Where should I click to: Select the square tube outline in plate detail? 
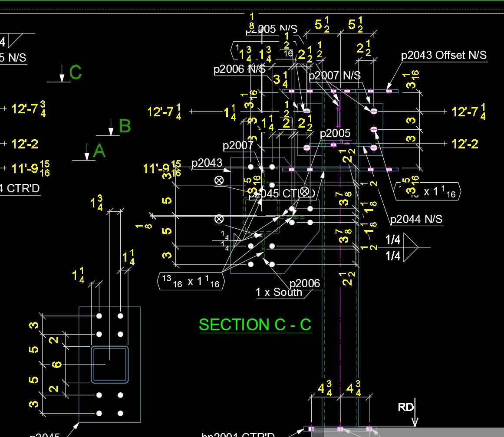[x=109, y=365]
